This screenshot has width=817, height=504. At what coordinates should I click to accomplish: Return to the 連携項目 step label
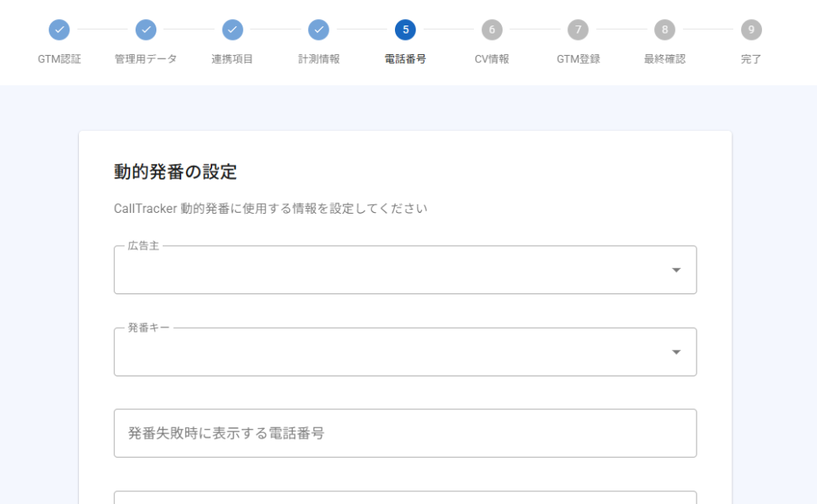(232, 59)
